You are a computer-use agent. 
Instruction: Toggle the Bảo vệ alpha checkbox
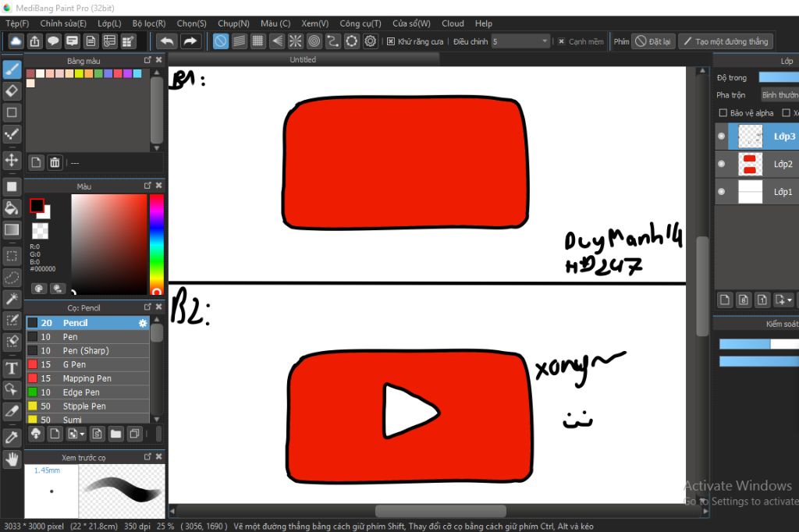(723, 112)
